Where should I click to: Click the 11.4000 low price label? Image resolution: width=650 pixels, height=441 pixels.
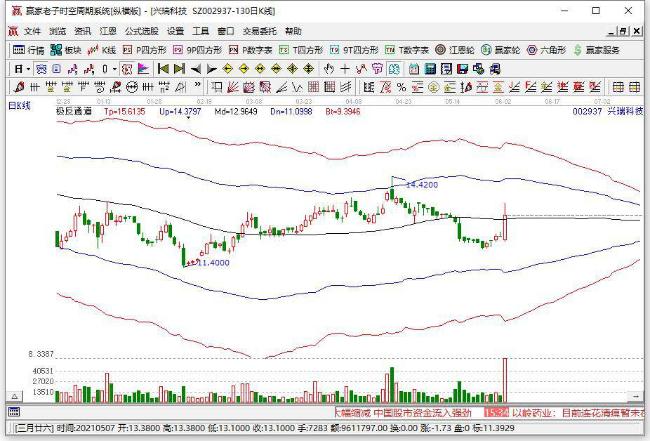click(213, 263)
